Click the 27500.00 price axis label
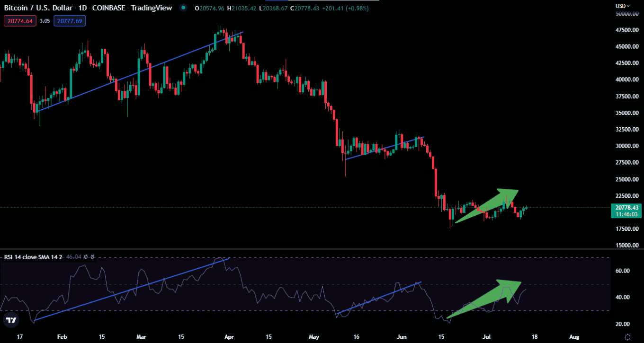The width and height of the screenshot is (644, 343). (627, 163)
